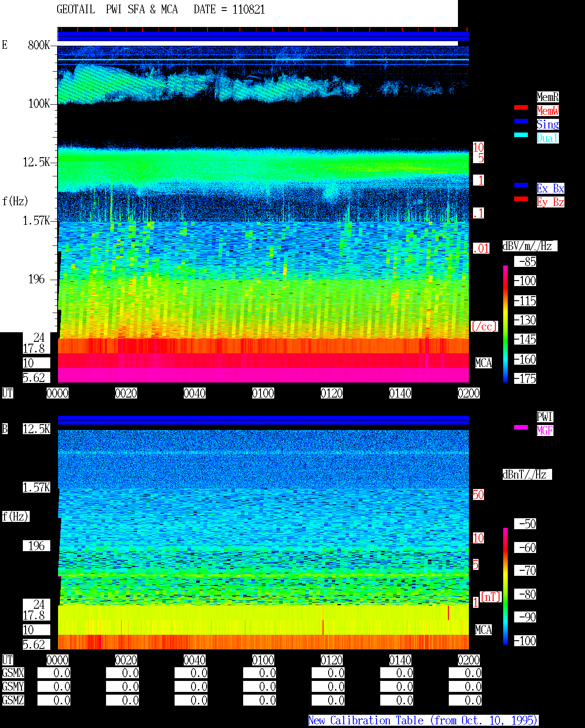Select the MemR legend label

548,97
